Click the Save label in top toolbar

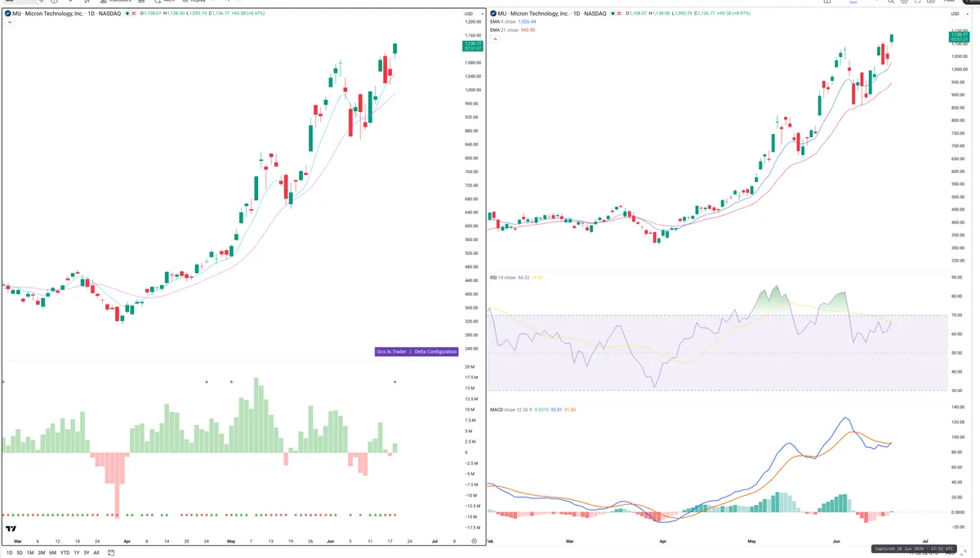(853, 2)
